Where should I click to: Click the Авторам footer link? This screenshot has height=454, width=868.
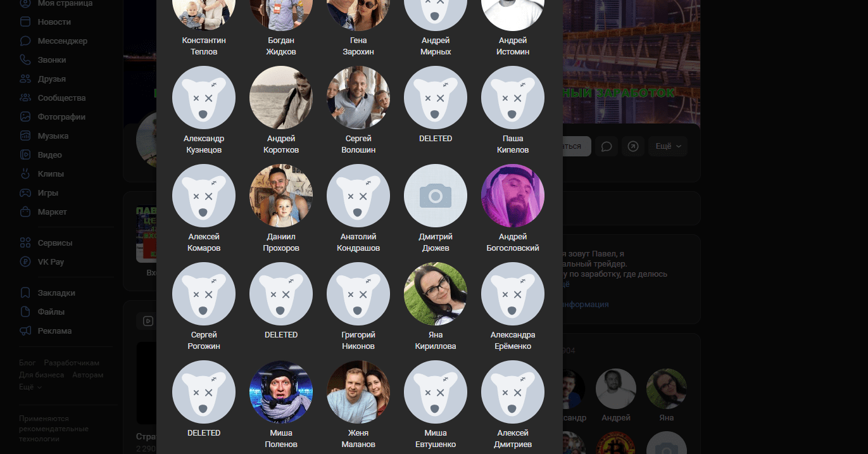(x=87, y=375)
